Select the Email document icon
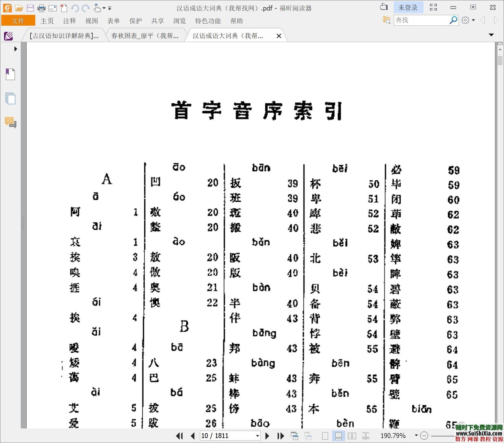This screenshot has height=443, width=504. (x=53, y=8)
